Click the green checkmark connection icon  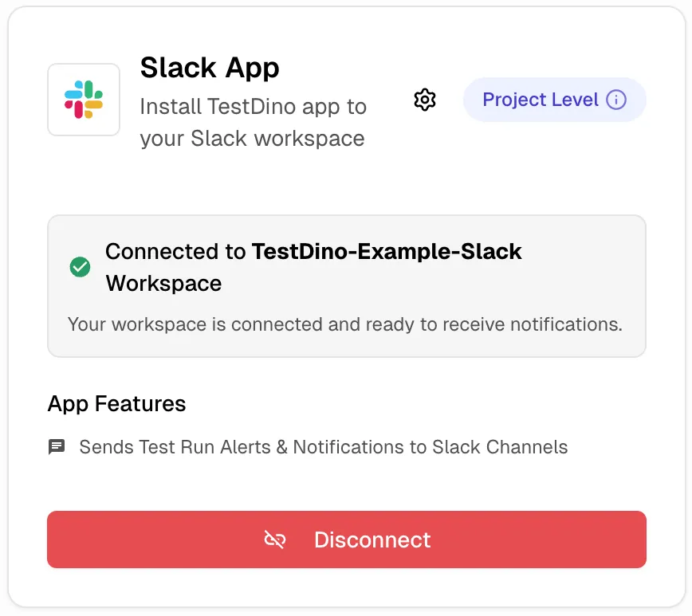[x=80, y=268]
